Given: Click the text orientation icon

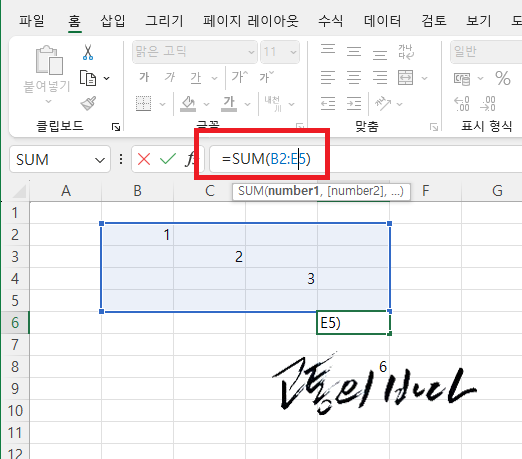Looking at the screenshot, I should tap(383, 104).
